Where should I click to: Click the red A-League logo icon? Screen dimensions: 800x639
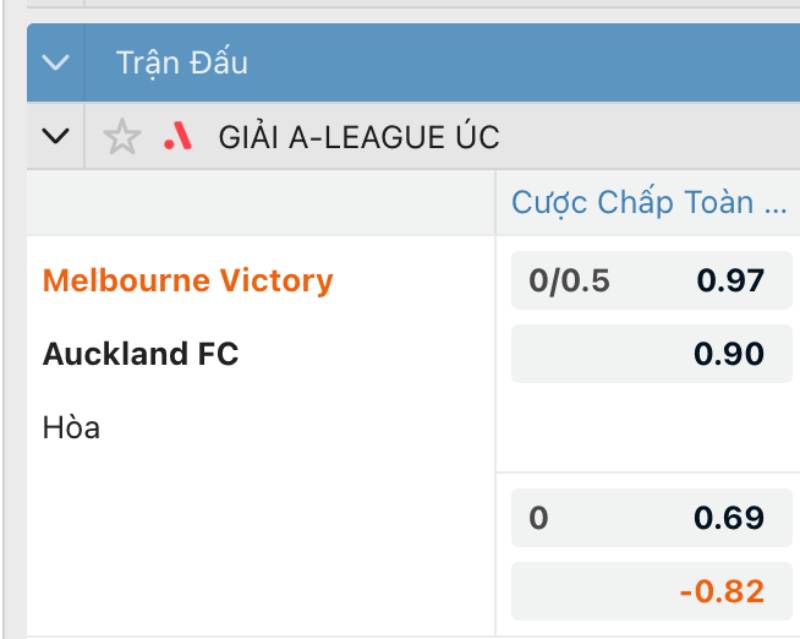click(x=178, y=137)
